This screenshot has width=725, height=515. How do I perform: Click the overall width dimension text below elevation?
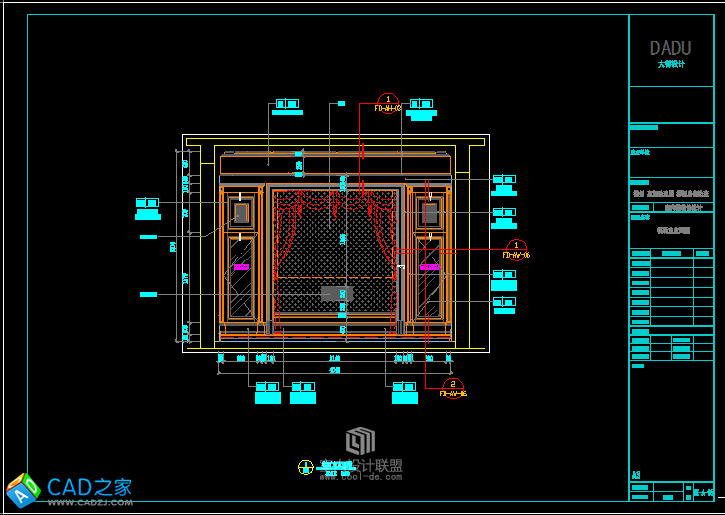click(x=335, y=370)
